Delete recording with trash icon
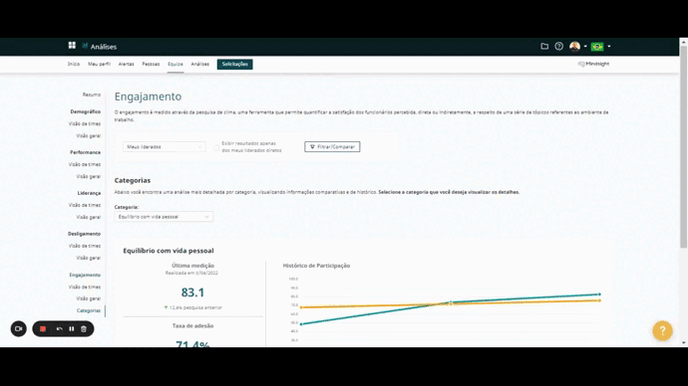The height and width of the screenshot is (386, 688). pyautogui.click(x=83, y=329)
